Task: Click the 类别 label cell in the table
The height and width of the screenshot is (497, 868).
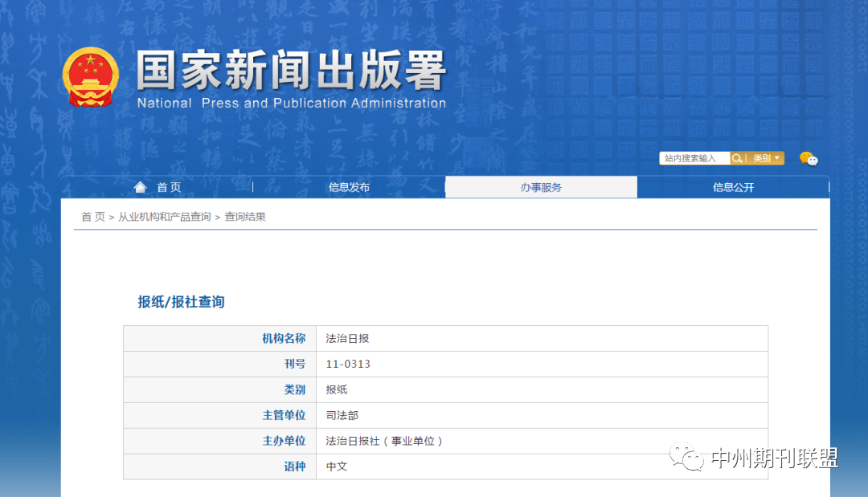Action: (x=219, y=389)
